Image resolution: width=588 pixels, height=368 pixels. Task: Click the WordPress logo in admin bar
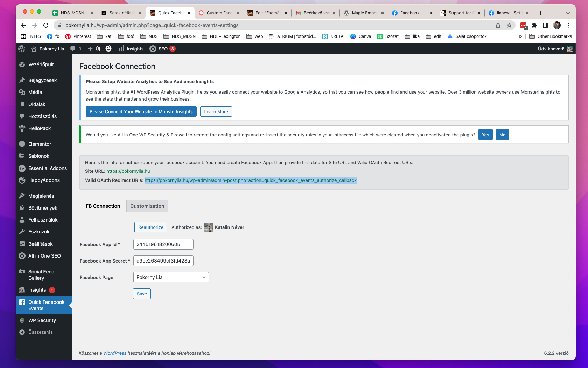(22, 49)
